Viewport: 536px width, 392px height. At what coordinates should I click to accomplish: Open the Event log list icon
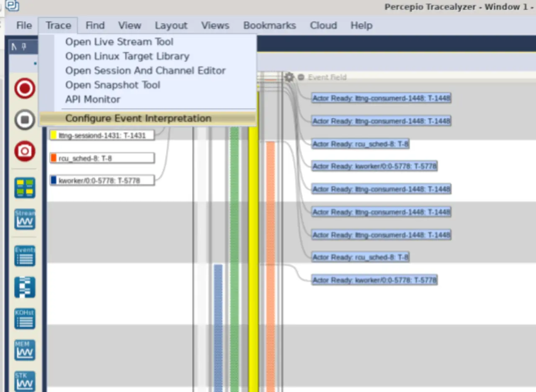(x=25, y=255)
